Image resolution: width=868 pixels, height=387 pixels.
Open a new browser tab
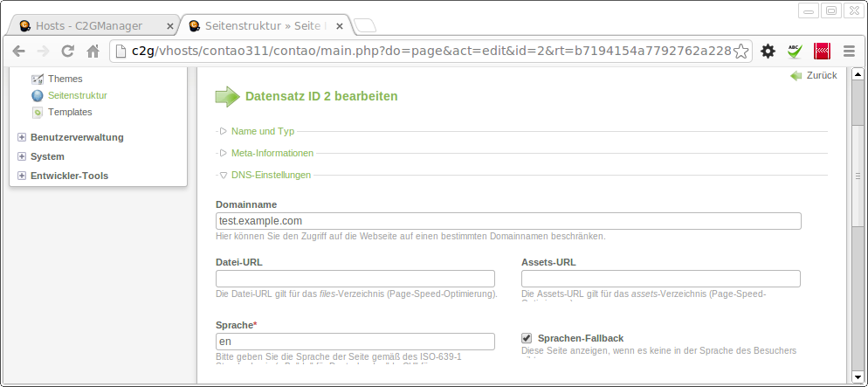[x=365, y=25]
